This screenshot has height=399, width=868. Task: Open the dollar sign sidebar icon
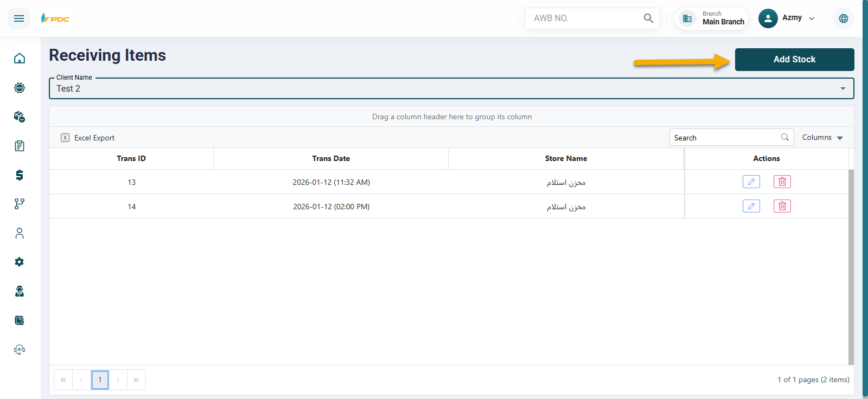point(20,175)
